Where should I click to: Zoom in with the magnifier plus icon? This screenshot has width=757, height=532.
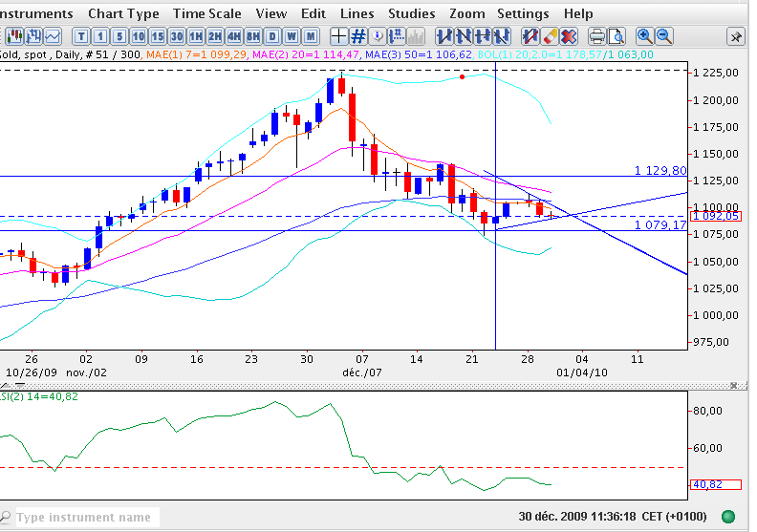[x=645, y=36]
